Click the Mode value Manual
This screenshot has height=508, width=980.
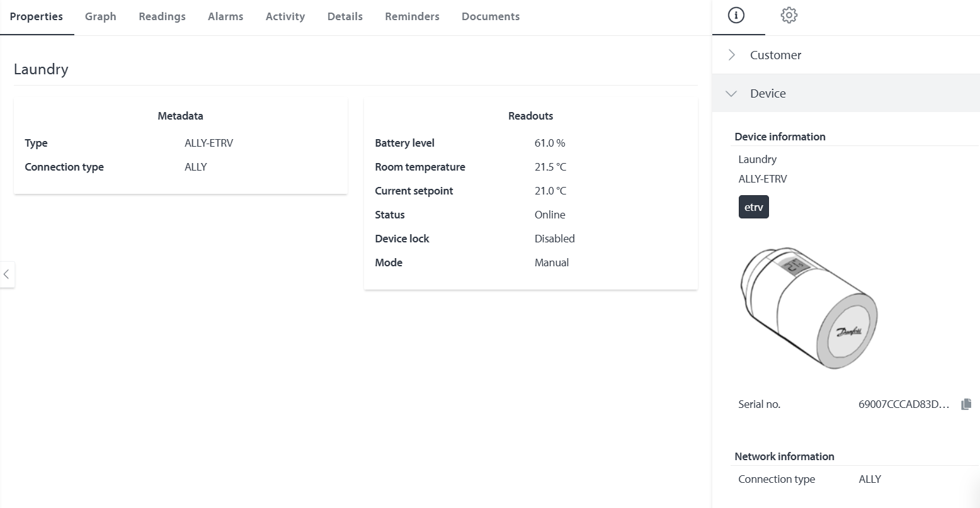click(551, 262)
